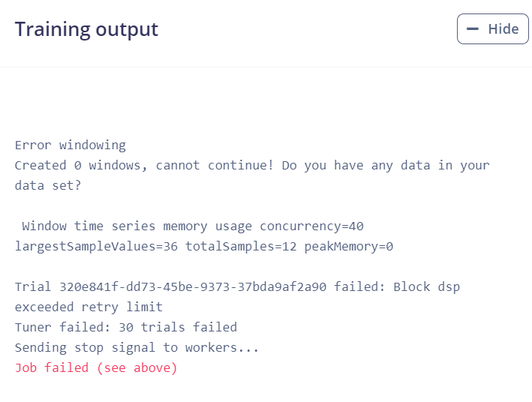Click the Sending stop signal line
Screen dimensions: 532x402
click(x=137, y=347)
